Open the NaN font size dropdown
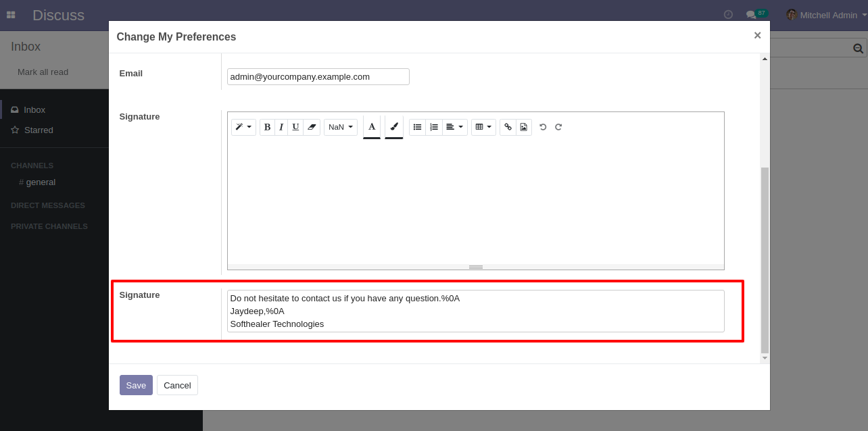Viewport: 868px width, 431px height. tap(341, 127)
